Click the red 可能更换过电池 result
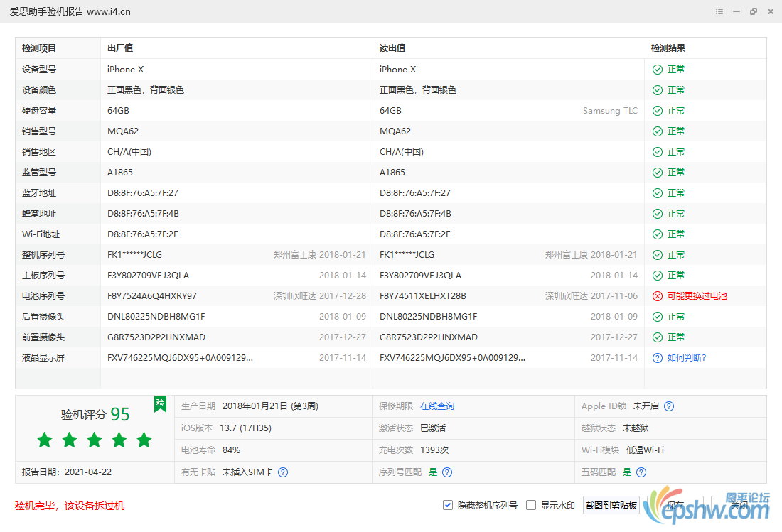 (697, 296)
